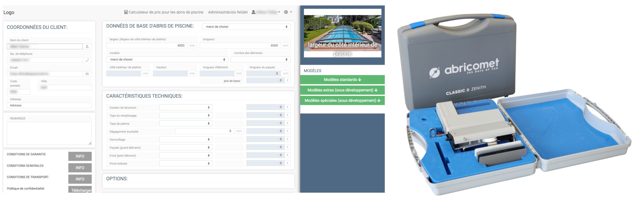Expand Modèles extras (sous développement)
Viewport: 644px width, 212px height.
click(342, 90)
